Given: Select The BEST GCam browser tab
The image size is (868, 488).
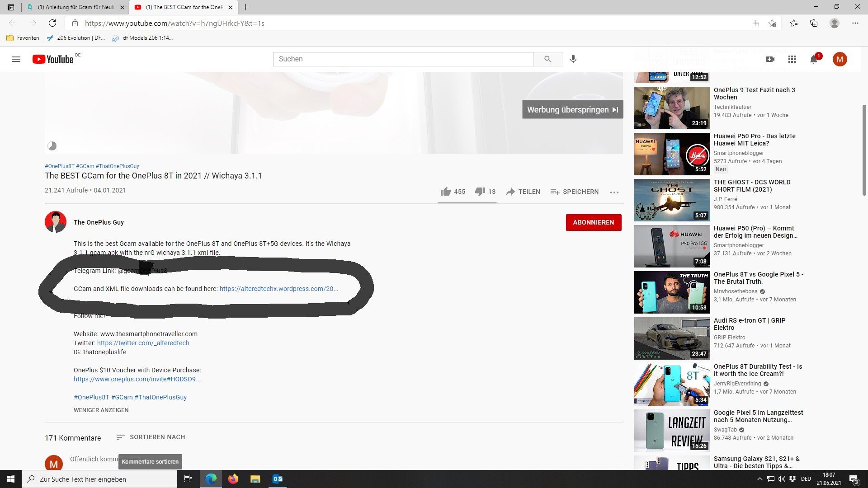Looking at the screenshot, I should click(x=184, y=7).
